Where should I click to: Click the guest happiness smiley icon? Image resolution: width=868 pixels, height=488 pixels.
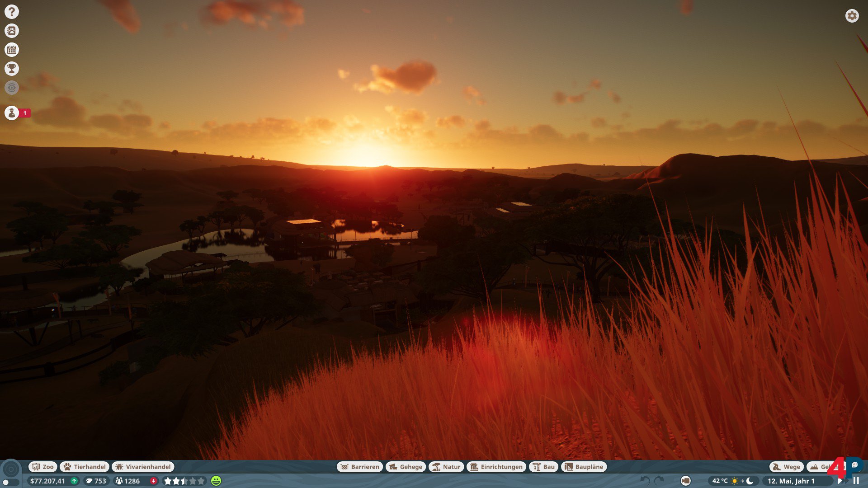coord(216,481)
